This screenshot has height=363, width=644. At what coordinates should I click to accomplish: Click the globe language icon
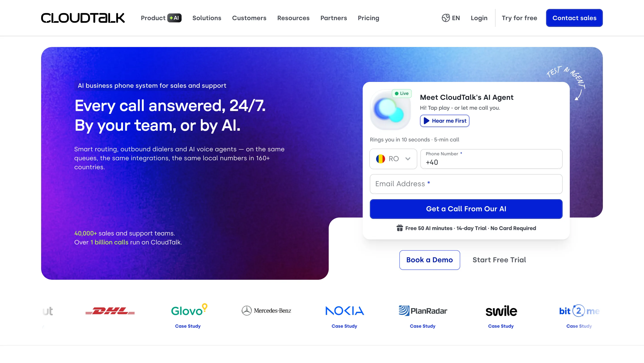coord(445,18)
